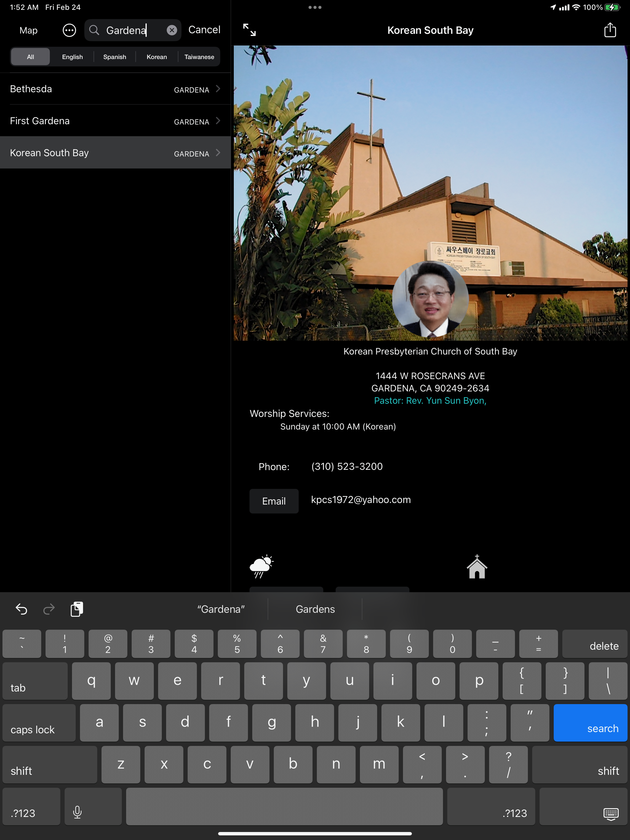This screenshot has height=840, width=630.
Task: Cancel the search
Action: (204, 30)
